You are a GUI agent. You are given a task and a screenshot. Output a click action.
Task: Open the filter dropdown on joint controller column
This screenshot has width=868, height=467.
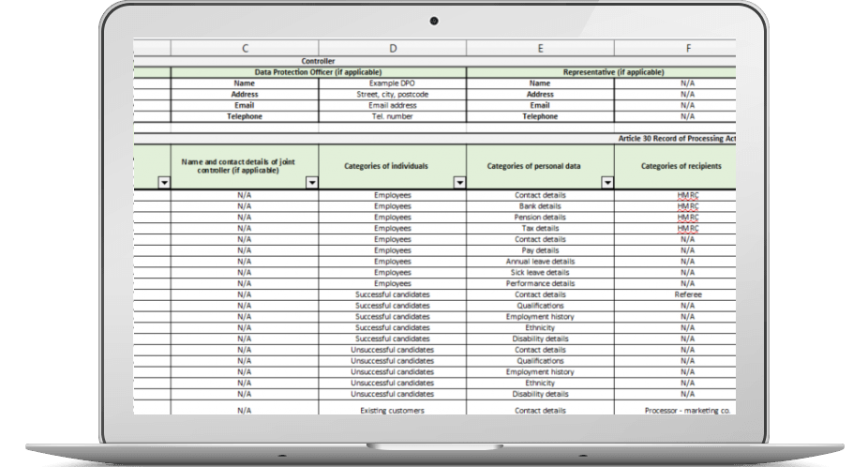(312, 183)
